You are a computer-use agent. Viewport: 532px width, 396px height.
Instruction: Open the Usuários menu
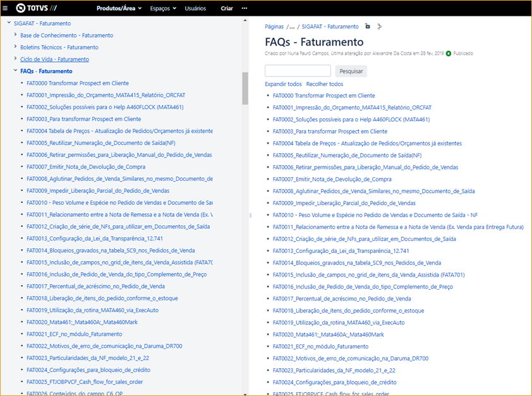coord(195,8)
